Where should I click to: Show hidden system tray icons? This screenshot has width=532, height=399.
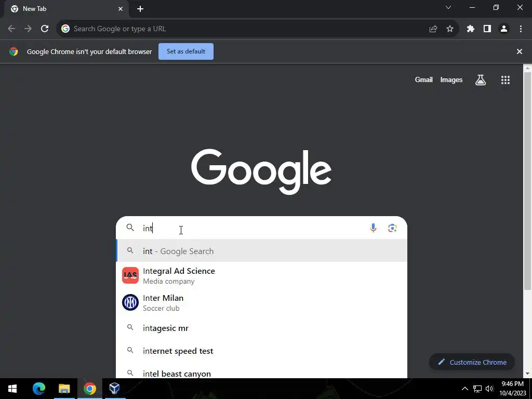pos(465,389)
